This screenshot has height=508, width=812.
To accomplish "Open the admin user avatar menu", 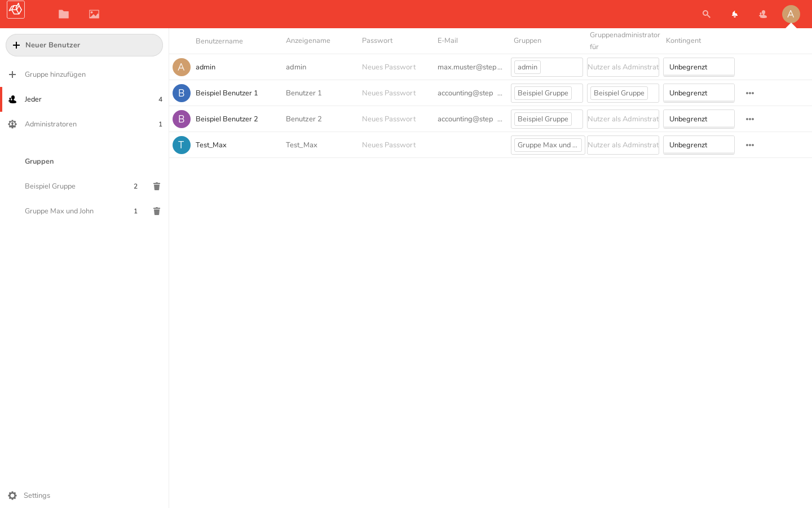I will click(x=791, y=14).
